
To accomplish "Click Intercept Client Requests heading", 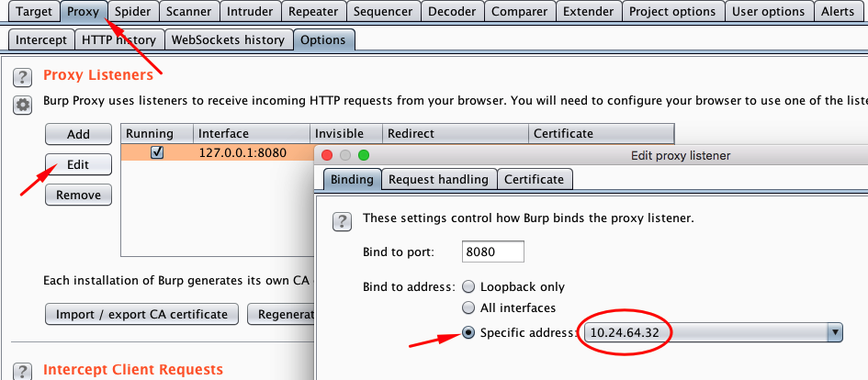I will point(133,370).
